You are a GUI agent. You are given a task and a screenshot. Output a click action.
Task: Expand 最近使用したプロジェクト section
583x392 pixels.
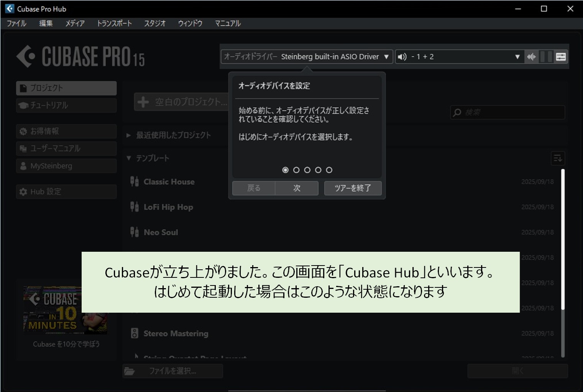click(x=128, y=135)
